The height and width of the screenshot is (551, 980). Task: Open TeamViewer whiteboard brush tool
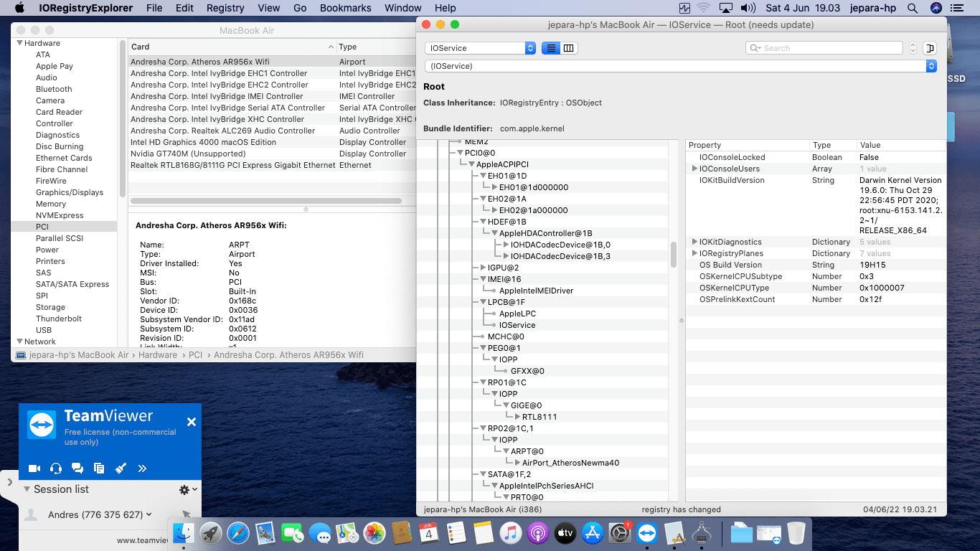121,468
